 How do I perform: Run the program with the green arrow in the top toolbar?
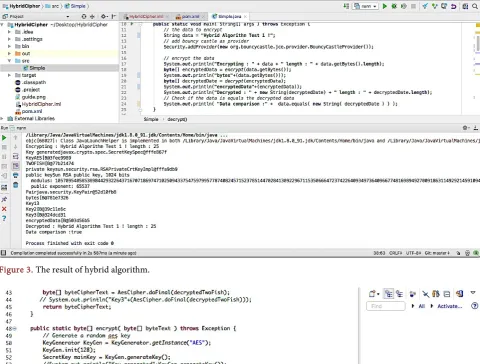tap(385, 6)
